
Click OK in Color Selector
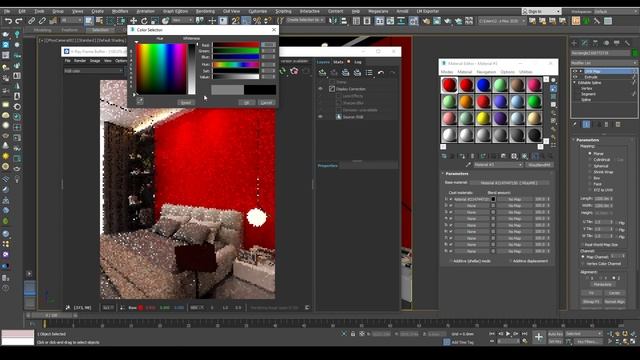(247, 102)
